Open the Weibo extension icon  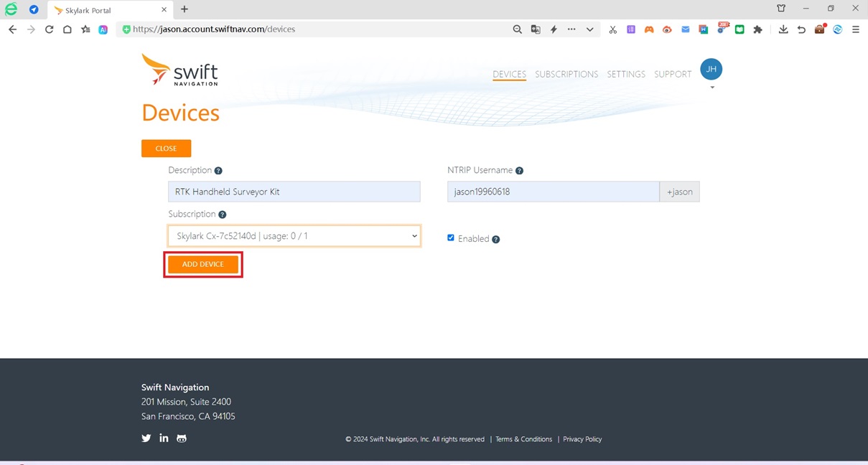click(667, 29)
